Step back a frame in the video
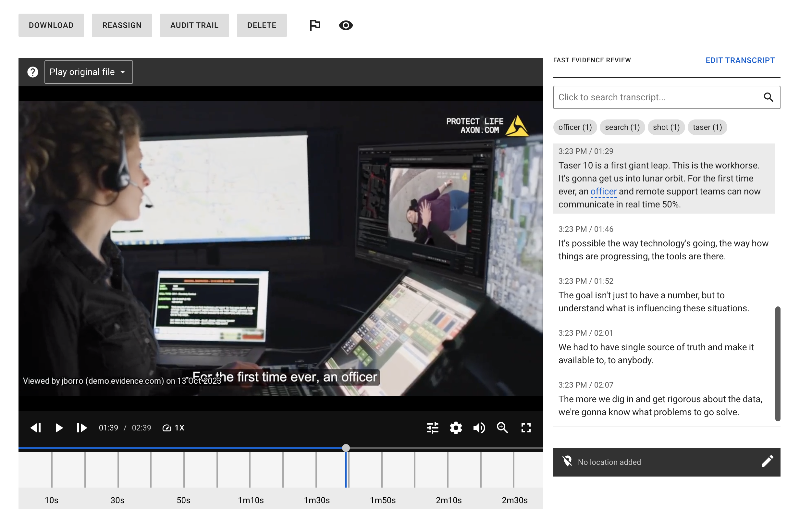This screenshot has width=812, height=509. [36, 428]
